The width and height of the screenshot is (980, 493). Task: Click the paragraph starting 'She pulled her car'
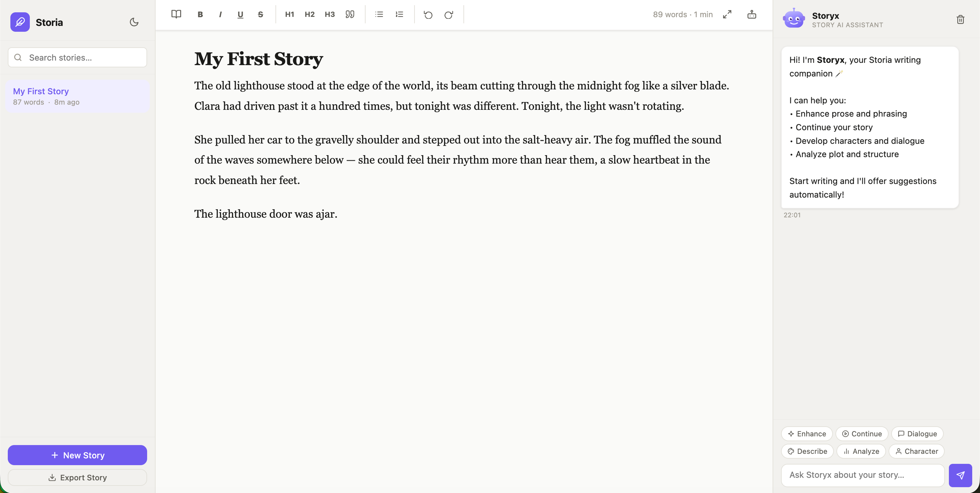point(458,160)
